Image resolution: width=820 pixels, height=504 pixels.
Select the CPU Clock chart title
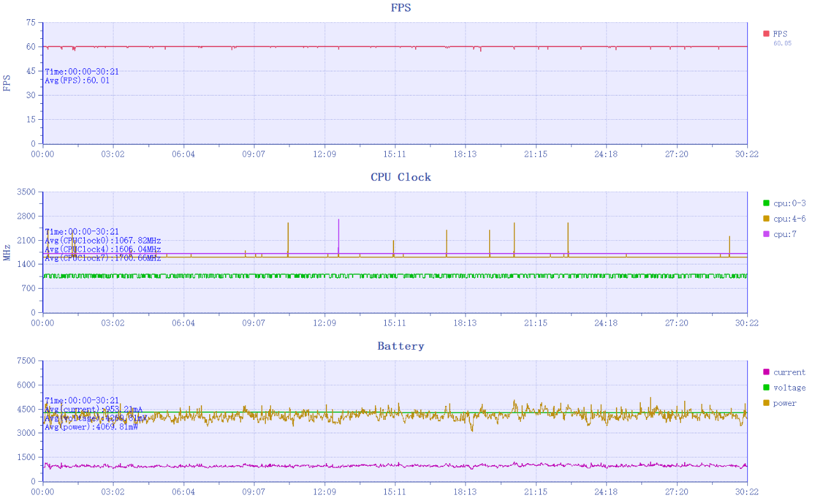coord(400,177)
